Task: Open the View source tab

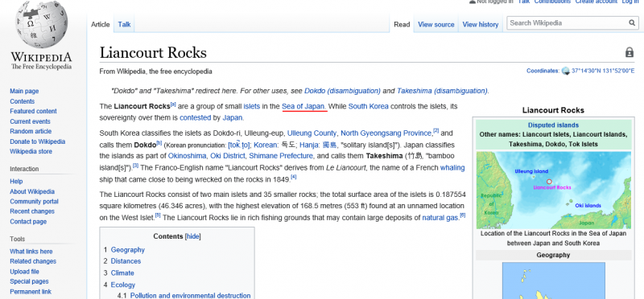Action: coord(436,25)
